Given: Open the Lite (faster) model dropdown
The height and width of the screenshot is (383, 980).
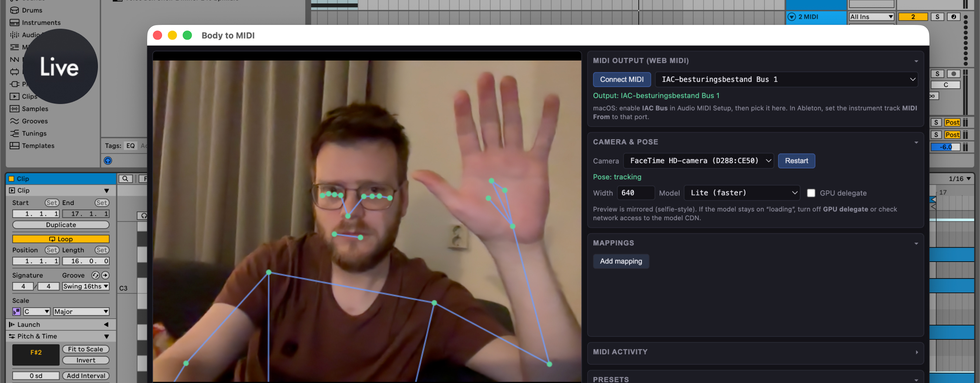Looking at the screenshot, I should point(742,193).
